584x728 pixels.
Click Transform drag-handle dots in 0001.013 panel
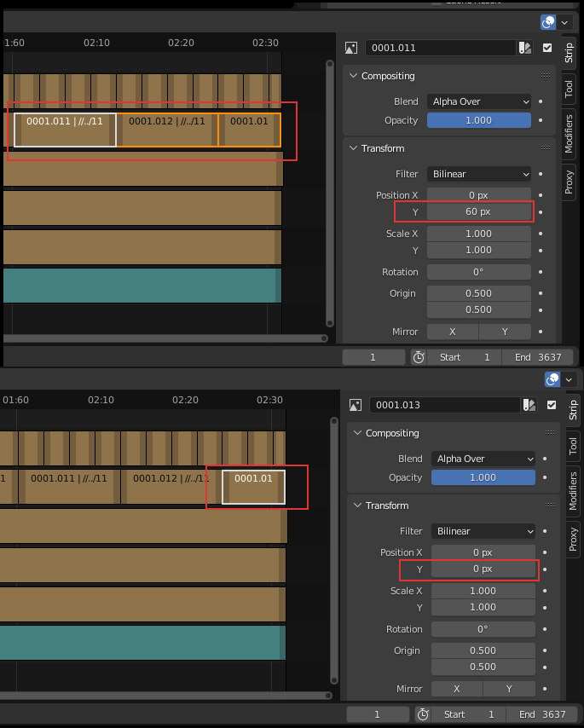(550, 505)
